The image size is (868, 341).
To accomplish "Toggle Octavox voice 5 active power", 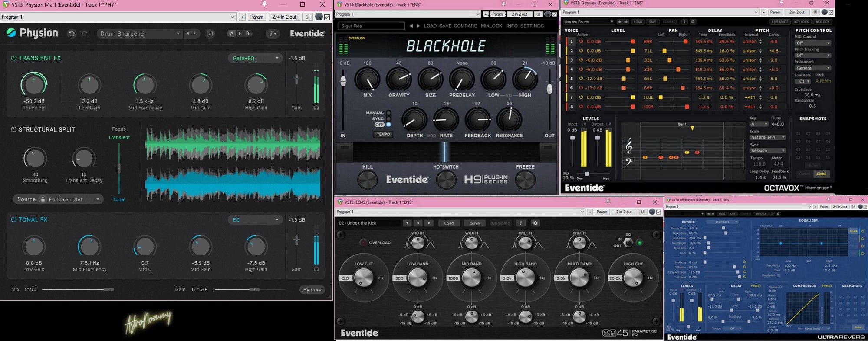I will 581,79.
